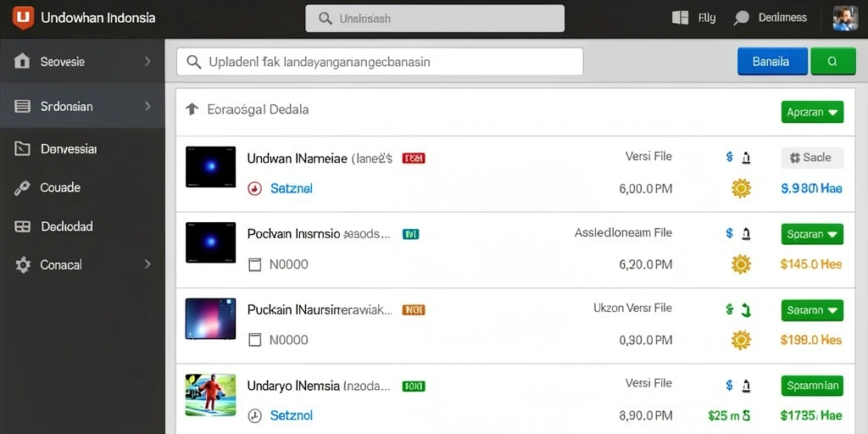Click the sun icon in the 6,20.0 PM row
Screen dimensions: 868x434
[741, 264]
